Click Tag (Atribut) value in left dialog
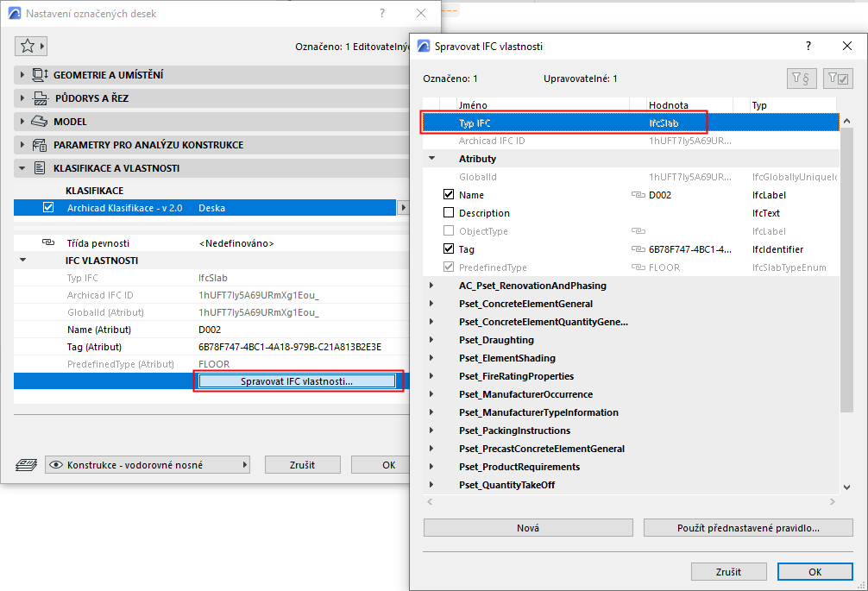 click(x=290, y=347)
